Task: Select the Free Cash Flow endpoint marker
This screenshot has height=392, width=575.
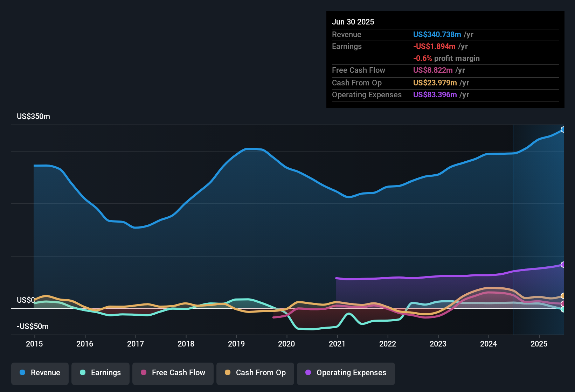Action: [563, 304]
